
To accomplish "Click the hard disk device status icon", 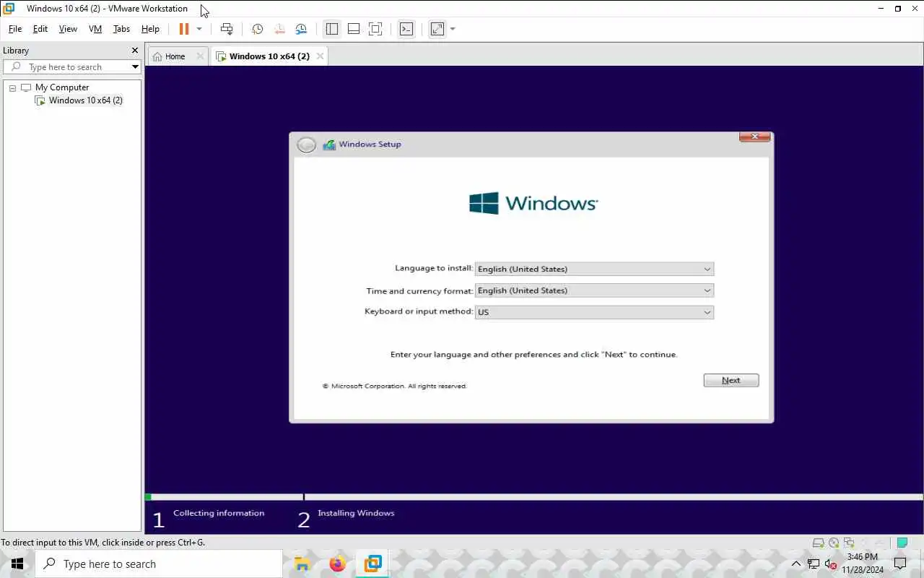I will (818, 543).
